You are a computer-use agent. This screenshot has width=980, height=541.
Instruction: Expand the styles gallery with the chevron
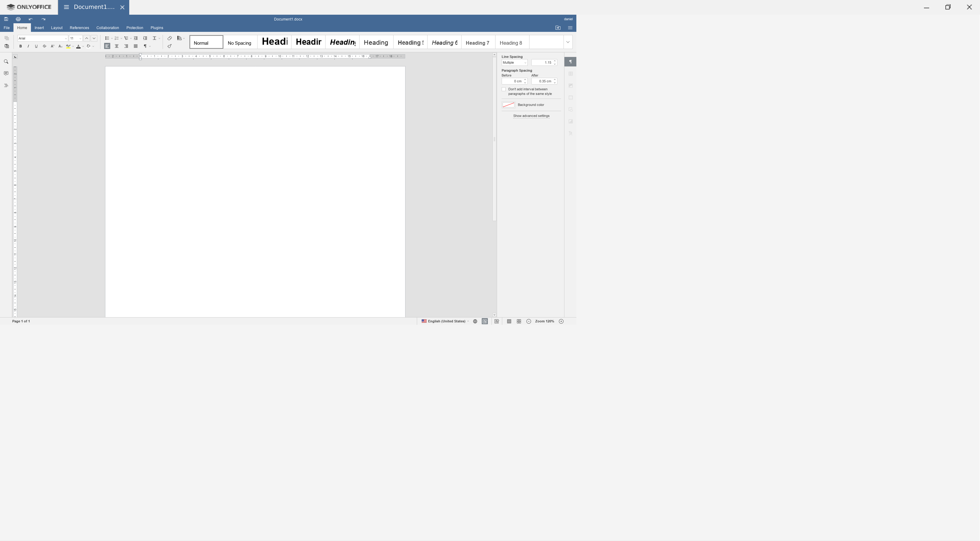567,42
